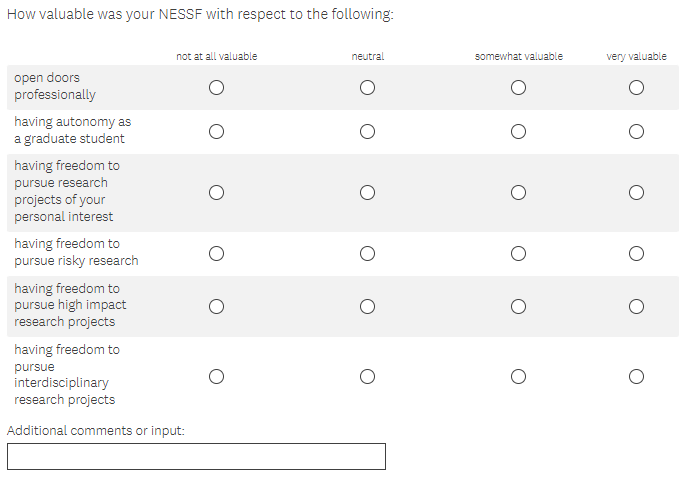The image size is (683, 477).
Task: Select 'not at all valuable' for risky research
Action: point(216,253)
